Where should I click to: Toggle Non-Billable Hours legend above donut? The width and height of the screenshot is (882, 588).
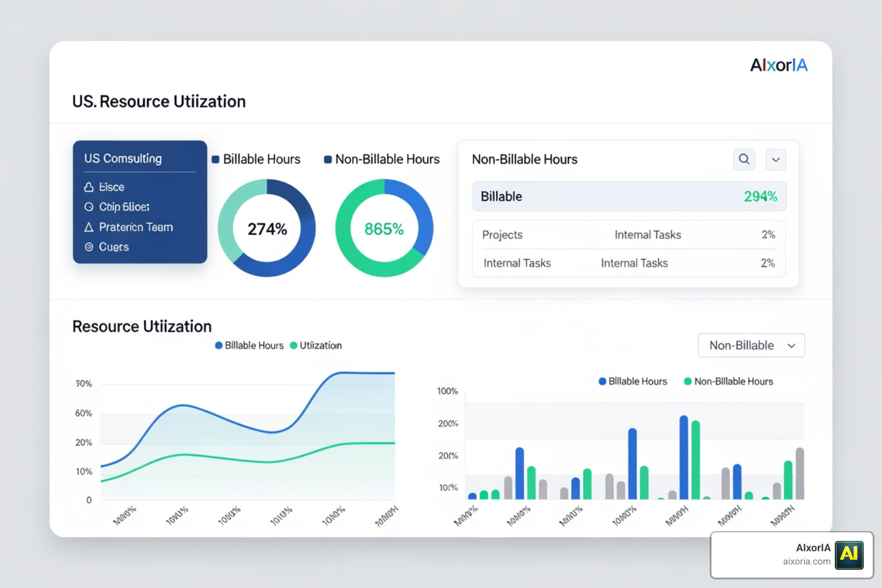click(x=382, y=159)
